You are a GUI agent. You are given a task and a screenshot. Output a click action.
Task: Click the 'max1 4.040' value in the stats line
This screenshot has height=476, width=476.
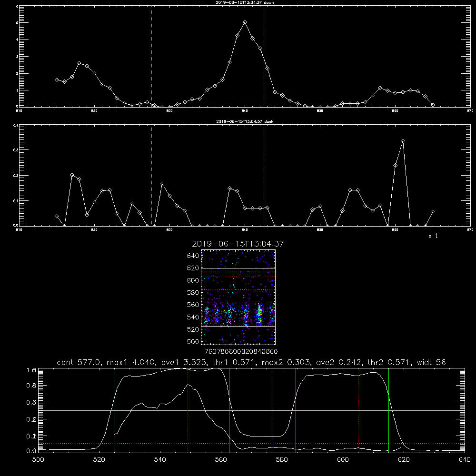pyautogui.click(x=131, y=362)
